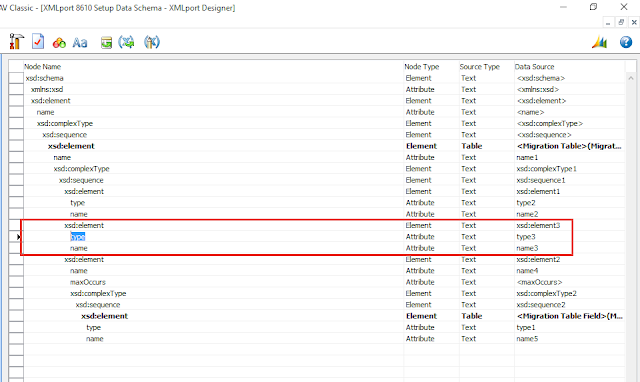Screen dimensions: 640x382
Task: Select the highlighted type node name
Action: click(78, 237)
